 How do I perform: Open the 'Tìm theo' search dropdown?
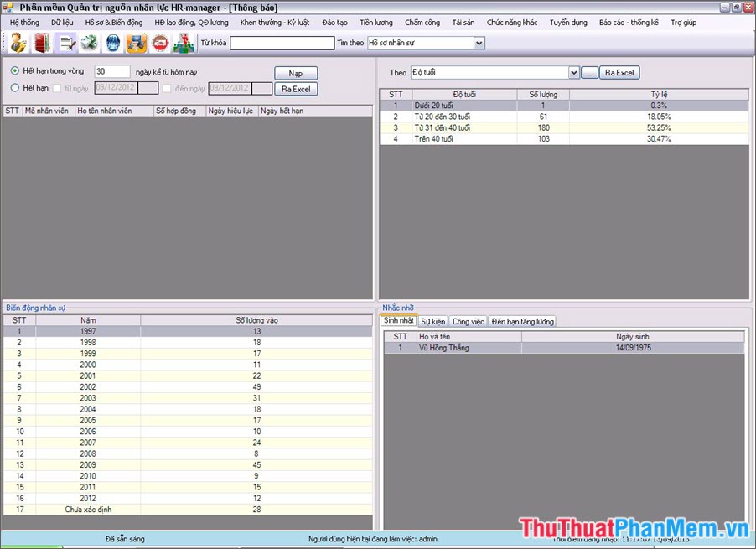[479, 42]
